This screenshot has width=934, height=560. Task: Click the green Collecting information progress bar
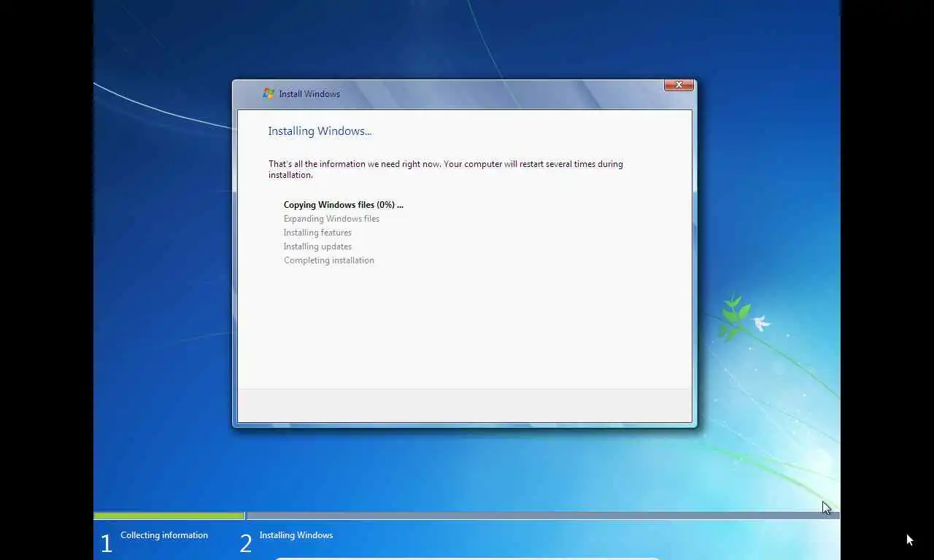tap(169, 516)
